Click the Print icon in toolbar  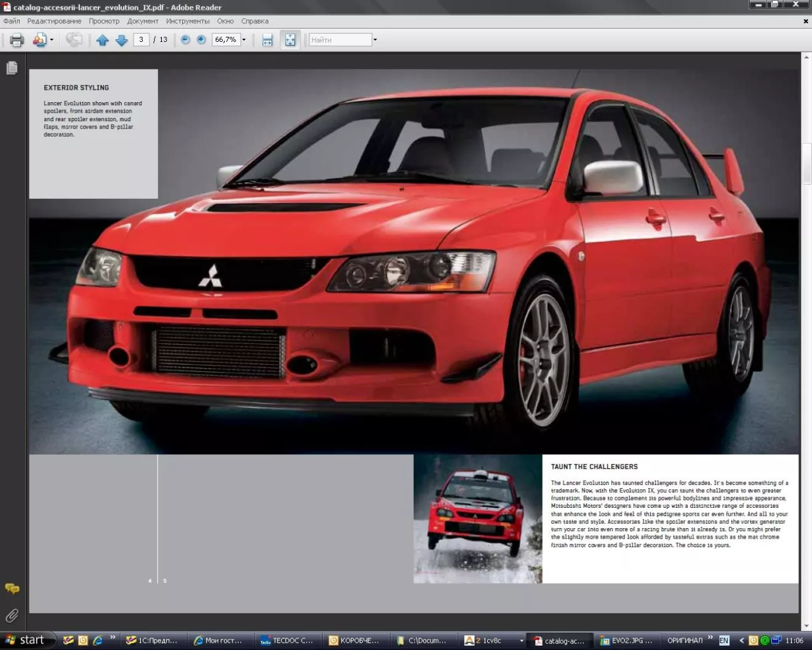(x=17, y=40)
